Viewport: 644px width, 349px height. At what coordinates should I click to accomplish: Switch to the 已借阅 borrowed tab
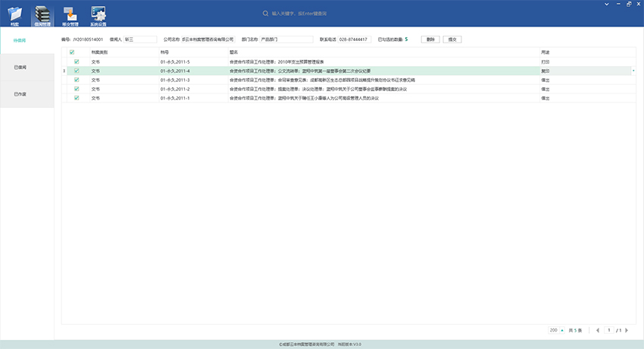[27, 67]
